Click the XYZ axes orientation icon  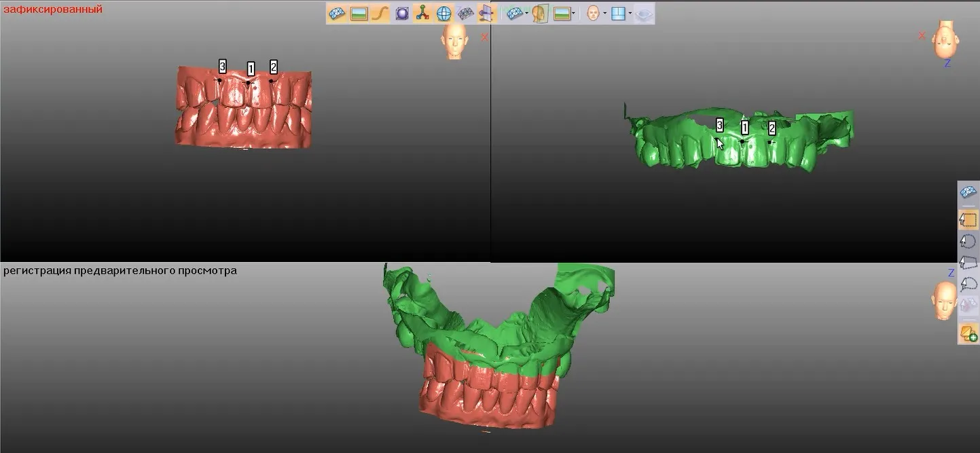(422, 14)
